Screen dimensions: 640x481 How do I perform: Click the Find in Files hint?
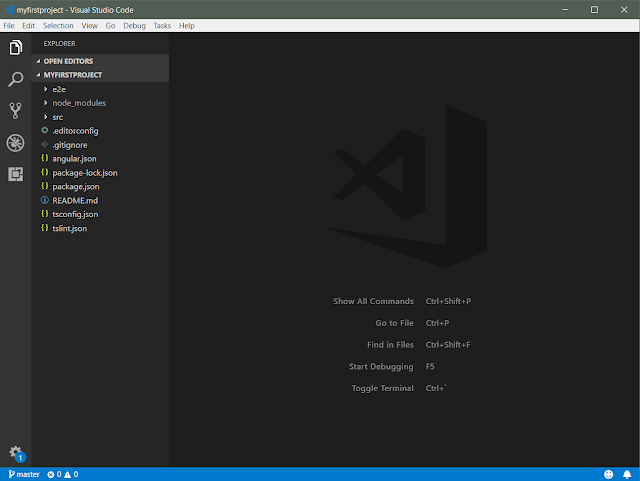pos(390,345)
